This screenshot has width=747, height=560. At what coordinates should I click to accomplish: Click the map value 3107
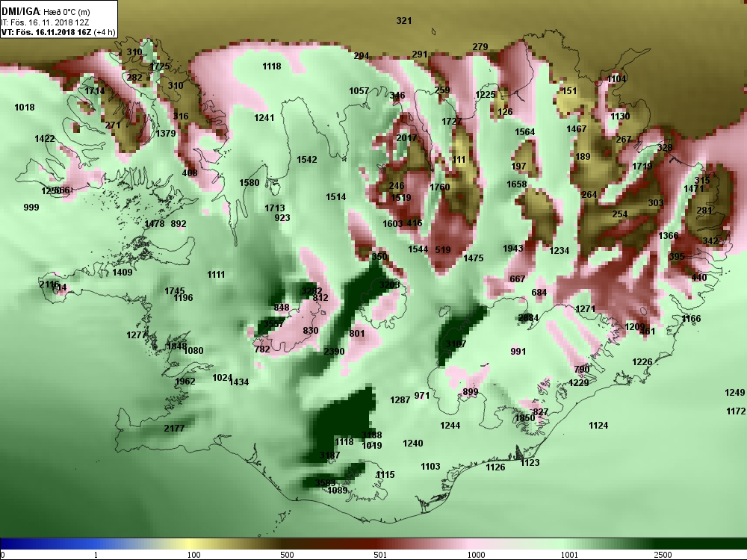coord(456,343)
